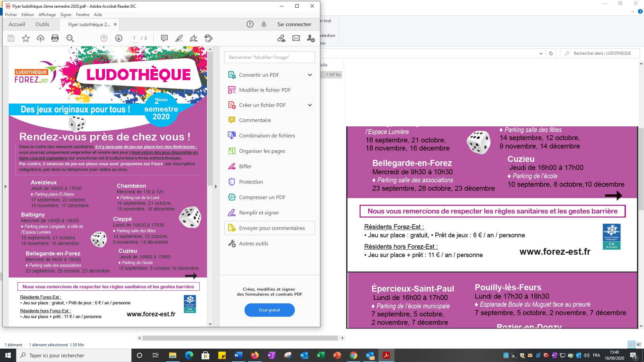Click the share with others person icon
Screen dimensions: 644x362
[311, 38]
